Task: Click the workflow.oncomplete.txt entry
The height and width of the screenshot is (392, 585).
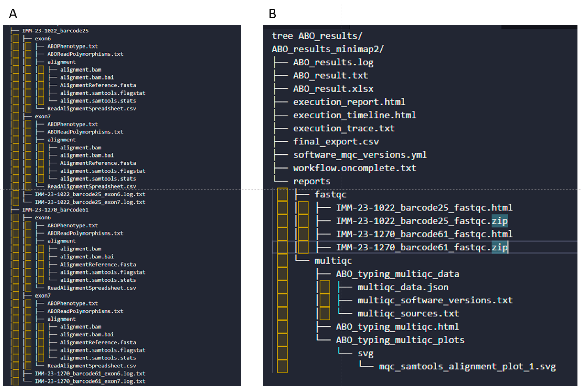Action: [355, 168]
